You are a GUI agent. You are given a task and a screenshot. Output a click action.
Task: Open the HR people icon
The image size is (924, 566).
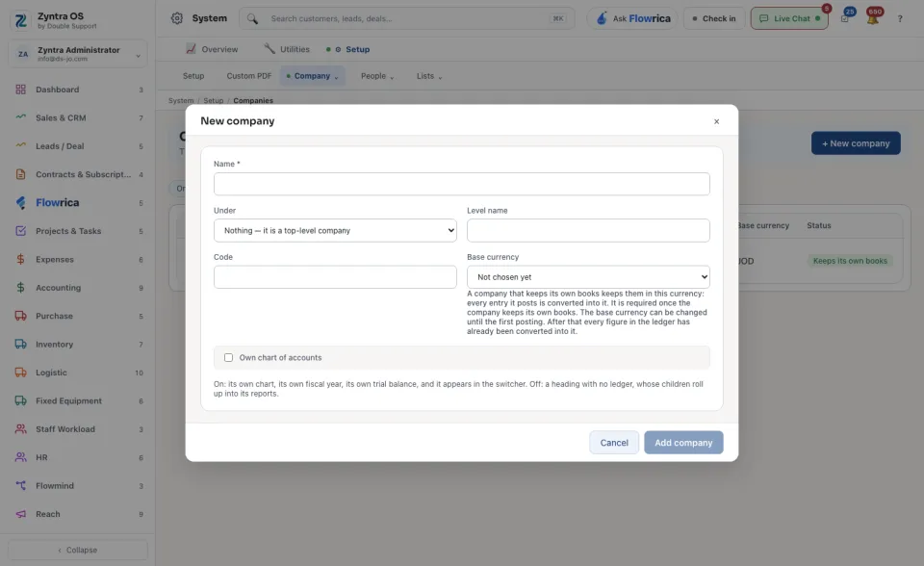click(x=20, y=457)
